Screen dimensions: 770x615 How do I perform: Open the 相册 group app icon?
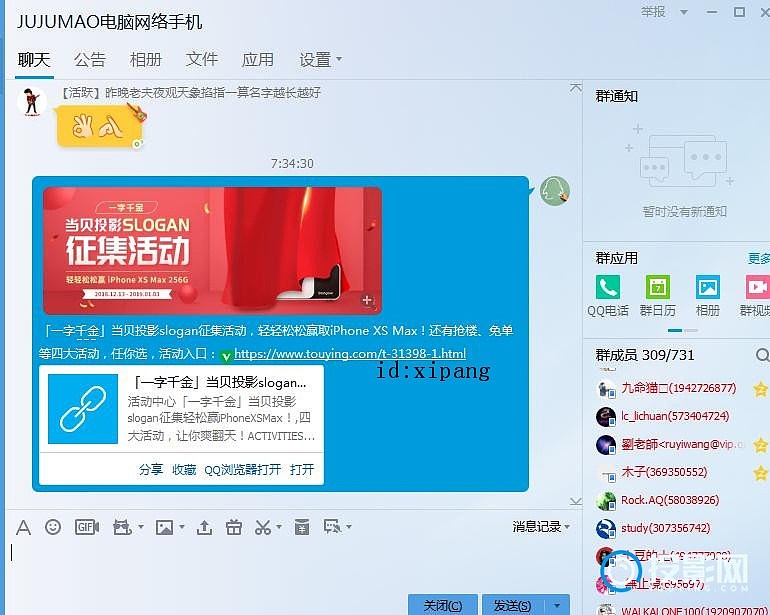(708, 288)
